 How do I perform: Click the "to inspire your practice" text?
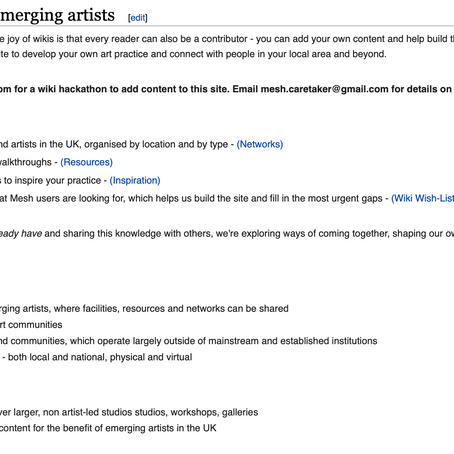[52, 181]
